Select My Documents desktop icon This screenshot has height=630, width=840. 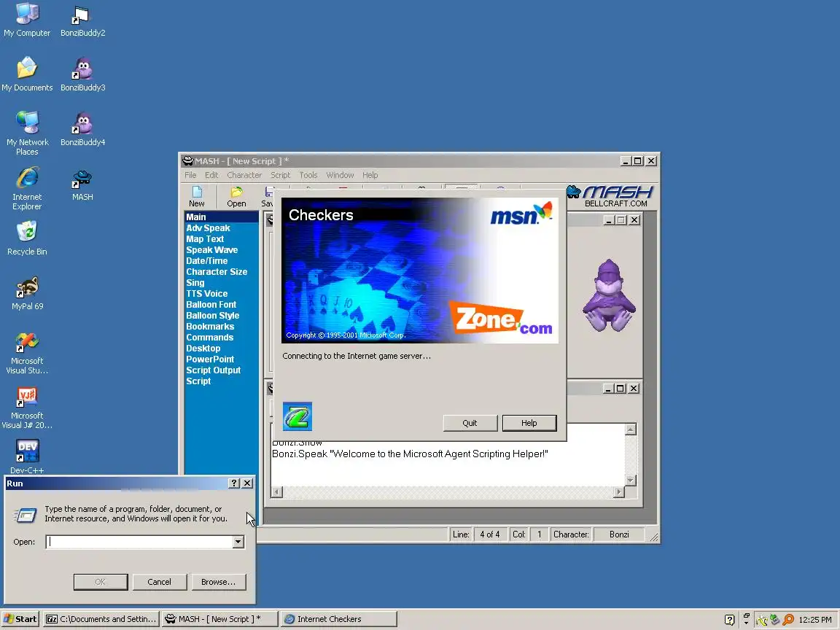pyautogui.click(x=27, y=74)
